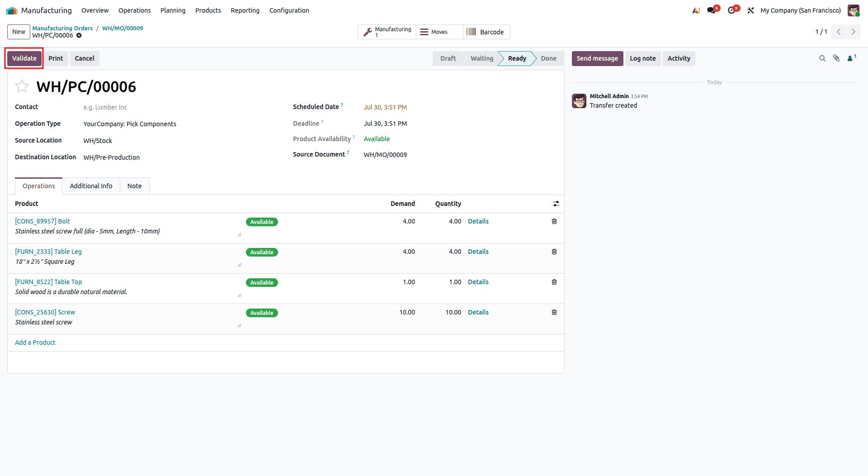Open the Manufacturing smart button

[x=387, y=32]
